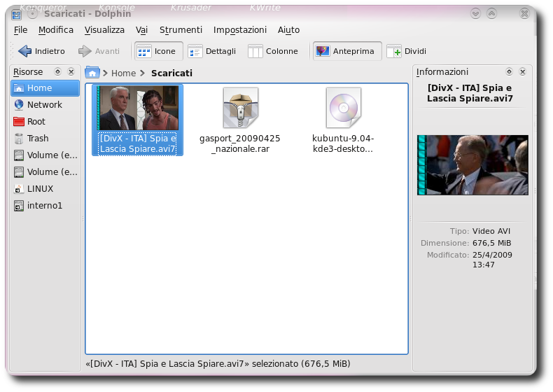Open the Strumenti menu
Viewport: 553px width, 392px height.
181,30
